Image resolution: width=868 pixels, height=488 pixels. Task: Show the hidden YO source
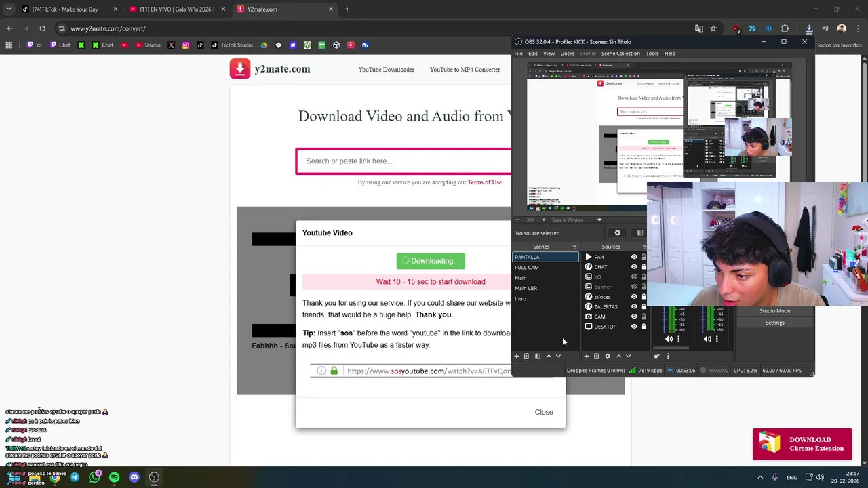pyautogui.click(x=634, y=277)
